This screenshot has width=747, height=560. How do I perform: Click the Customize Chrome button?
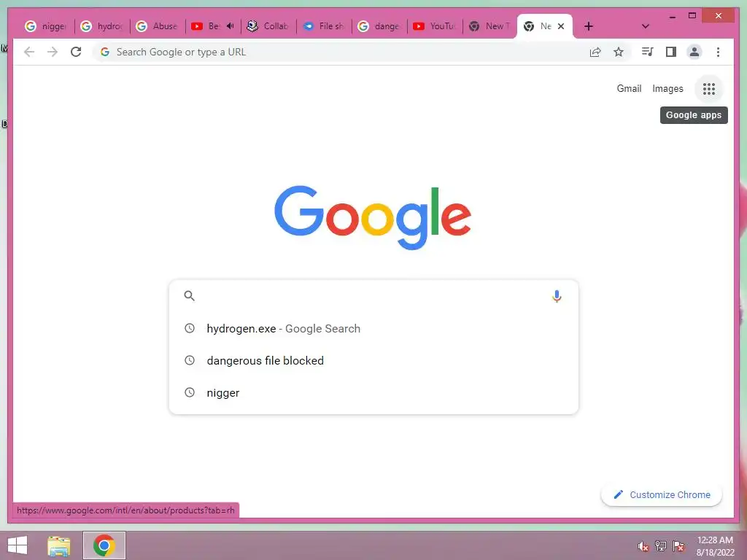(x=661, y=495)
